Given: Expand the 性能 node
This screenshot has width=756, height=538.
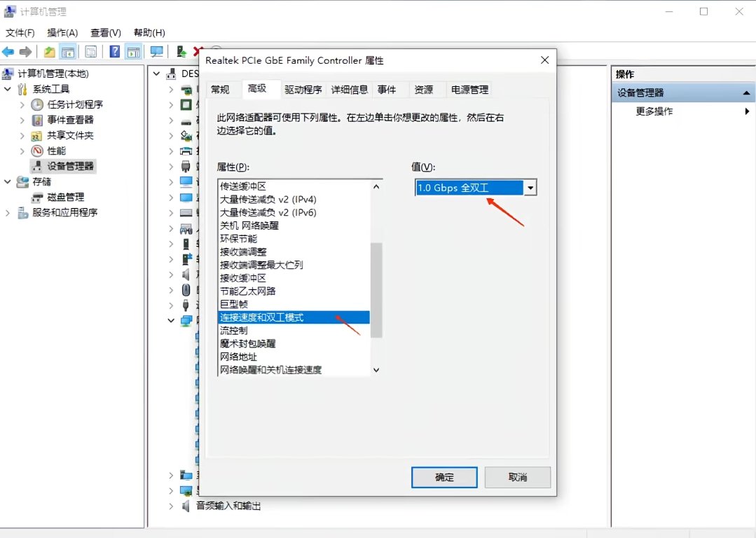Looking at the screenshot, I should [x=22, y=151].
